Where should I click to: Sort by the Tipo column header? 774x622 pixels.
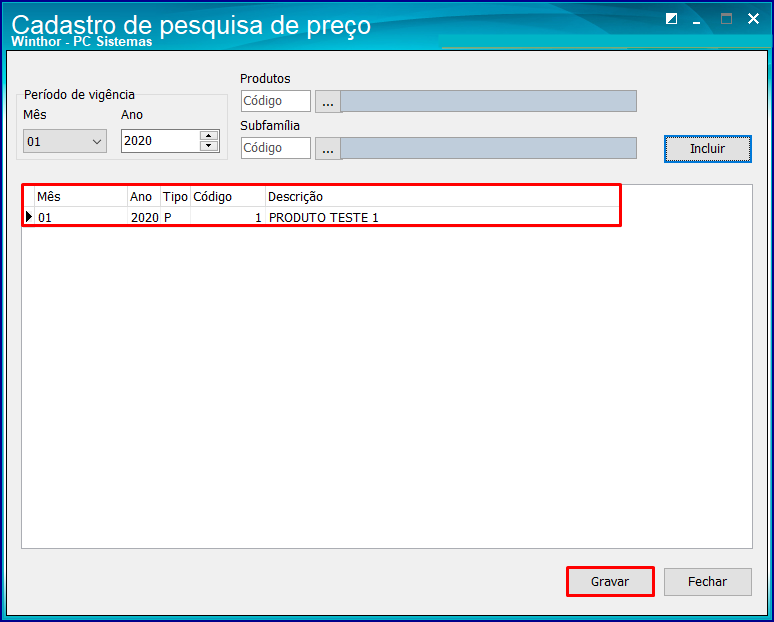tap(175, 196)
